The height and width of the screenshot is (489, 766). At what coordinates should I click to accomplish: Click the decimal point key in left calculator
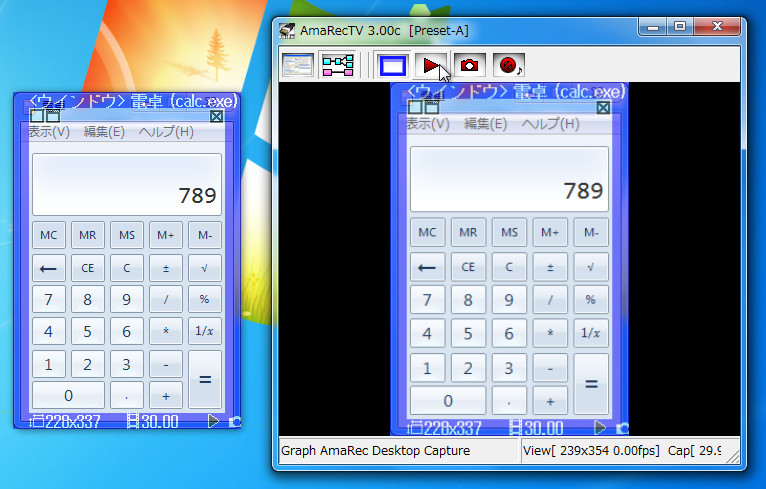click(x=127, y=395)
